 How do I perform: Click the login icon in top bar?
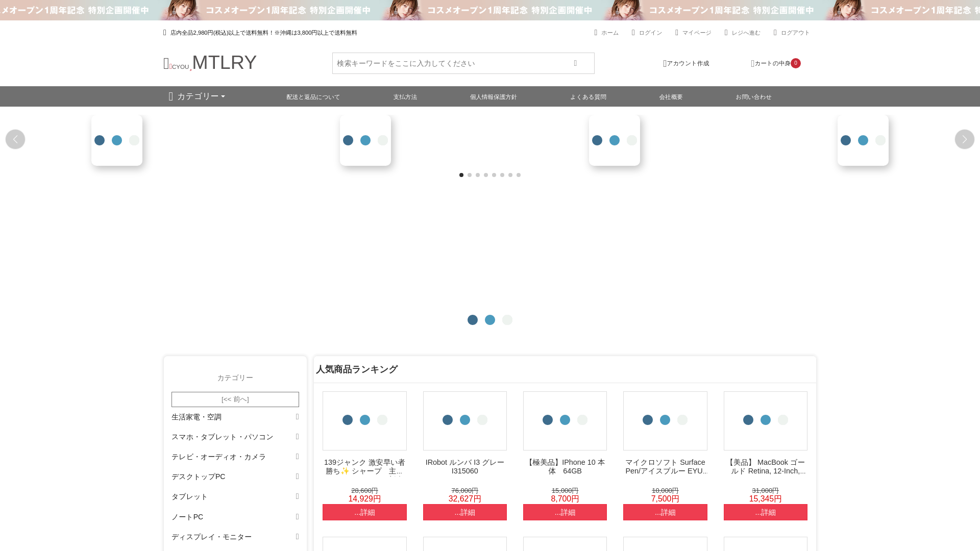(x=633, y=33)
